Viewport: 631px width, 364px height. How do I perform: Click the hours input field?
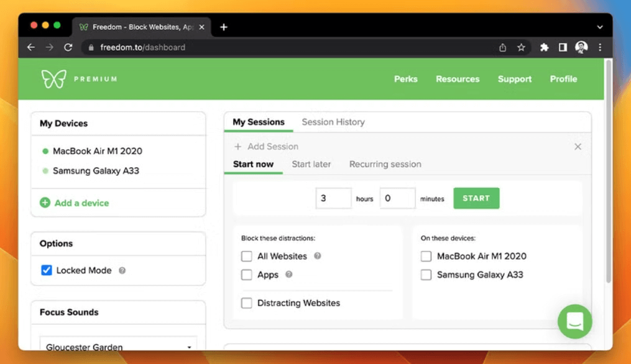[x=333, y=198]
